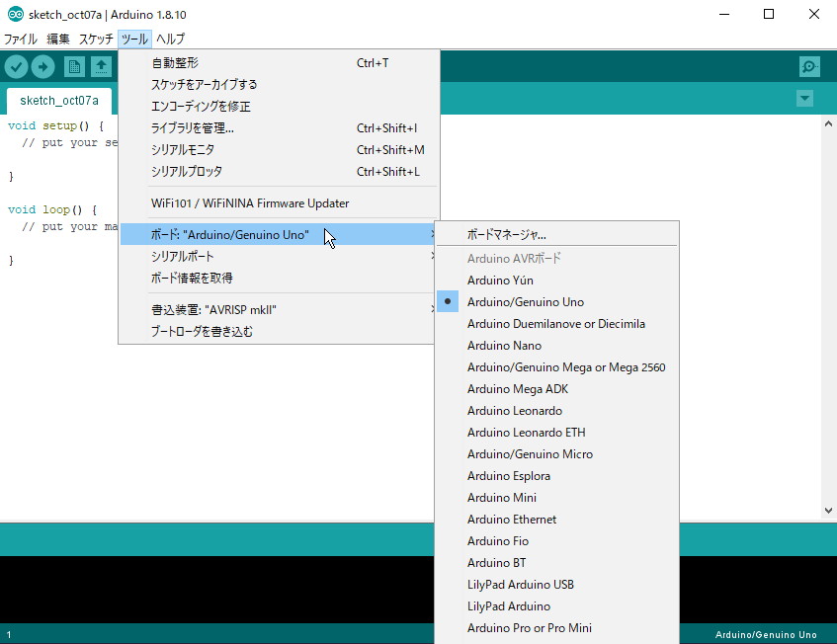837x644 pixels.
Task: Minimize the Arduino window
Action: [x=723, y=15]
